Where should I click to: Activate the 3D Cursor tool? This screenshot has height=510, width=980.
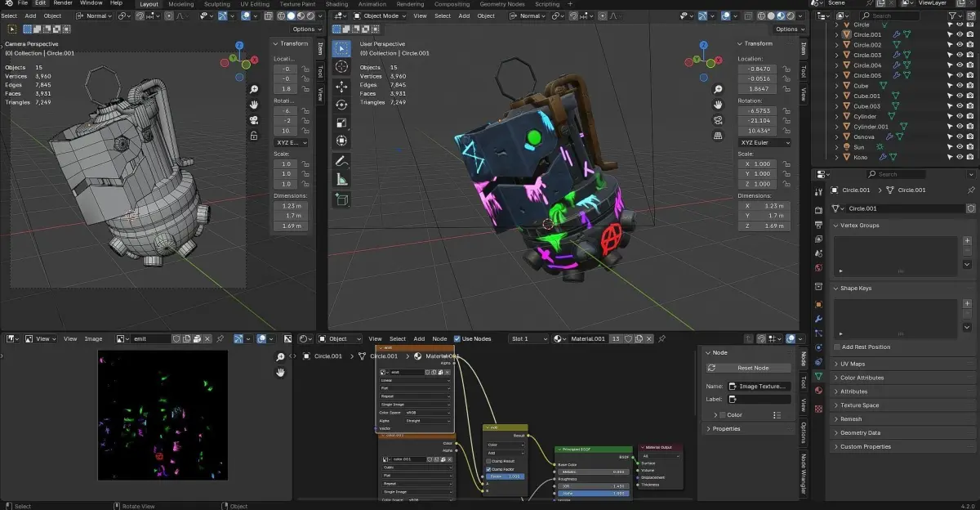pos(341,67)
